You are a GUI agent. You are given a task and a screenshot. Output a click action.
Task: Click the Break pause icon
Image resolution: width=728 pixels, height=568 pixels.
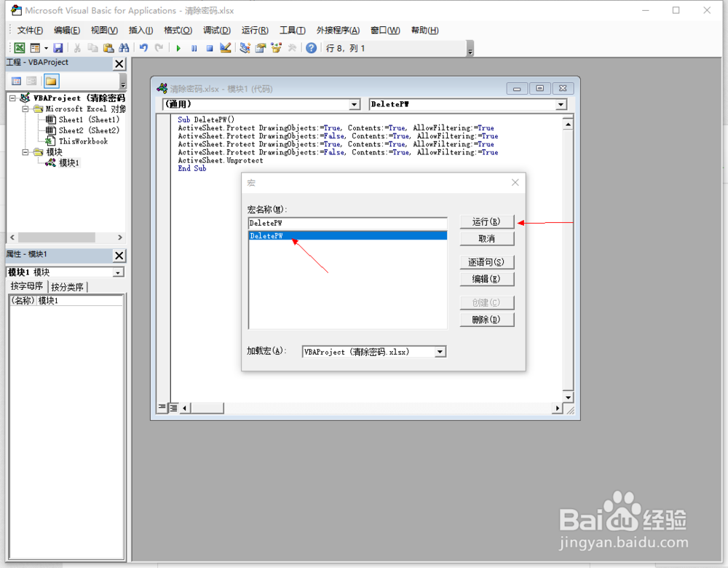click(194, 48)
